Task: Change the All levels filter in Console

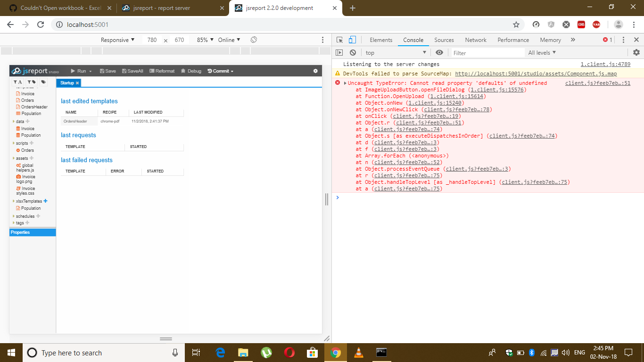Action: [541, 52]
